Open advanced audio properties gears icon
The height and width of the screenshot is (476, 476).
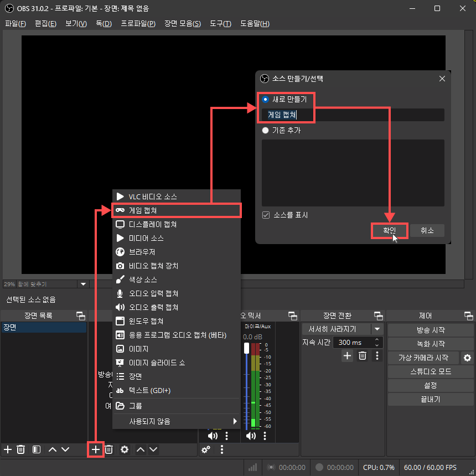click(x=206, y=449)
